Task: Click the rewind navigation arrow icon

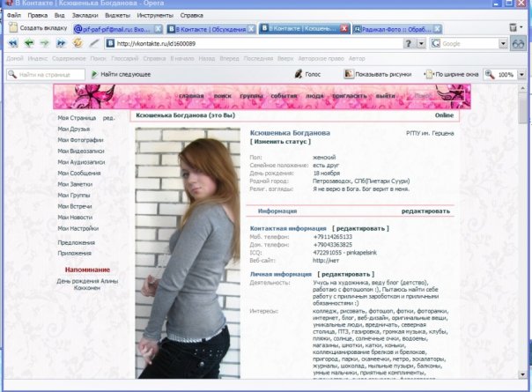Action: [13, 43]
